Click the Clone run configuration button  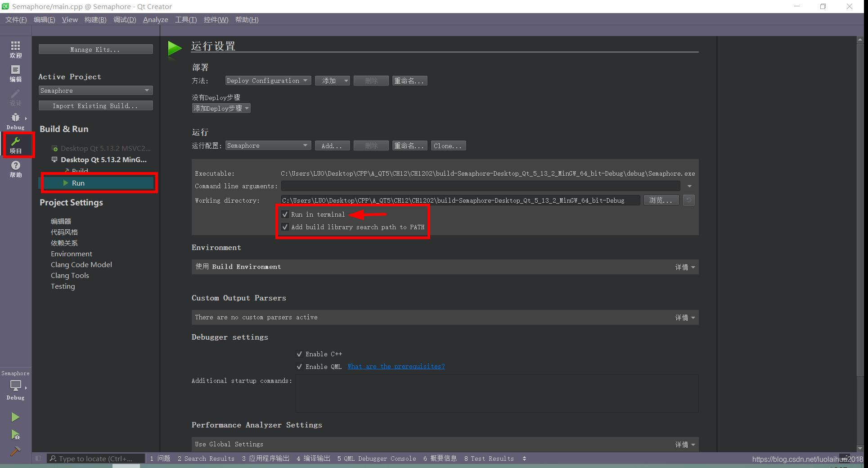click(448, 145)
